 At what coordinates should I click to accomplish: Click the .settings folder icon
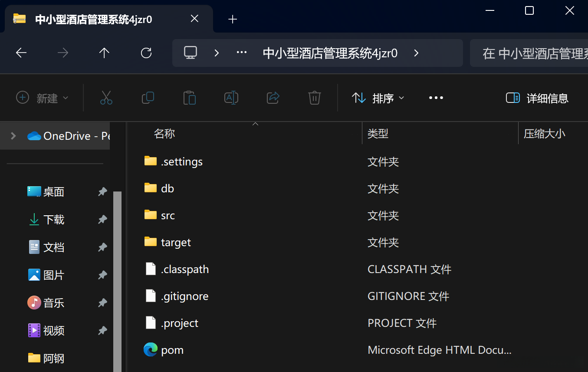pyautogui.click(x=150, y=161)
